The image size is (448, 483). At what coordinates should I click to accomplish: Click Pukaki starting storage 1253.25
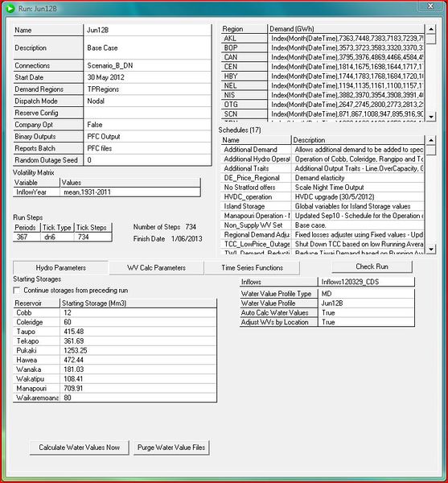pos(138,350)
